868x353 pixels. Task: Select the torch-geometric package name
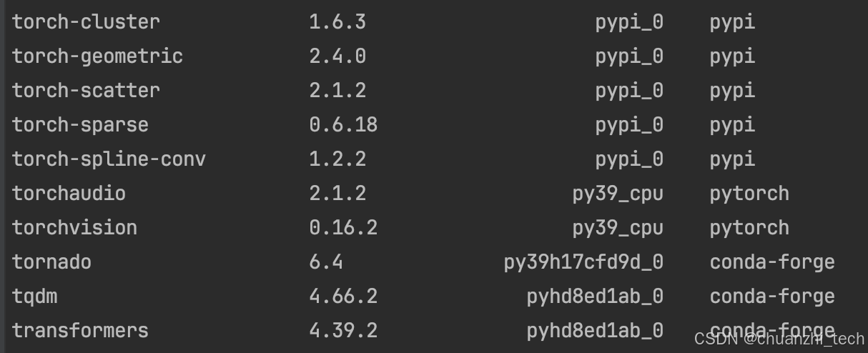click(97, 56)
